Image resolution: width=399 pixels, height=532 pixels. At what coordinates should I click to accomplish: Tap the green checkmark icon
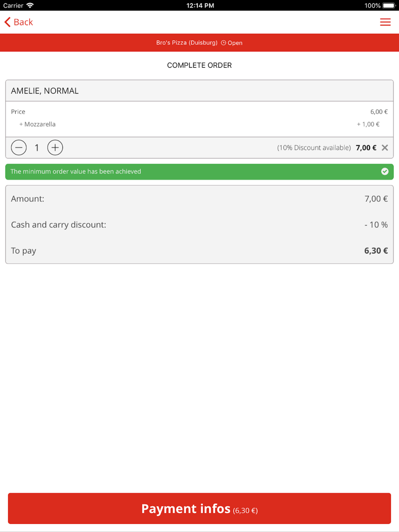click(x=385, y=171)
